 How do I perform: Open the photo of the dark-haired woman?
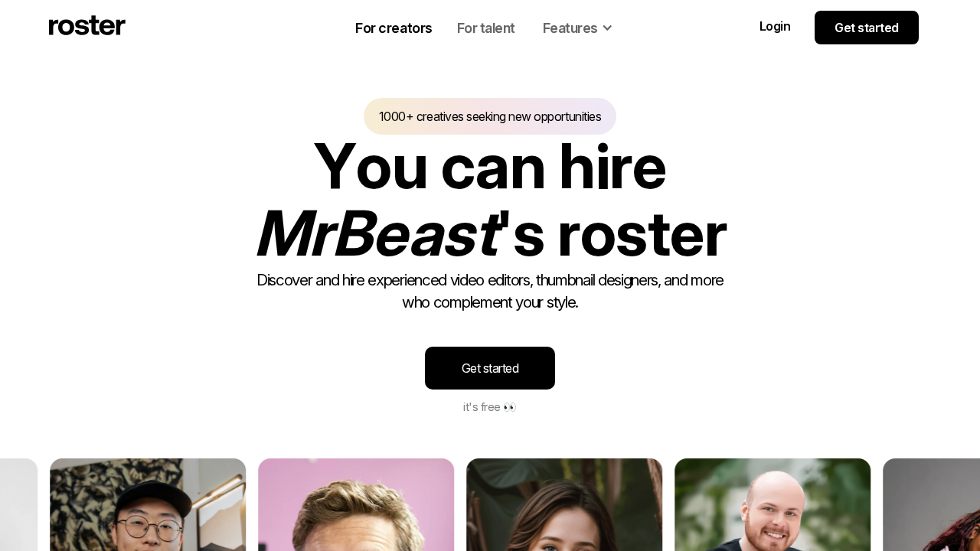[x=564, y=505]
